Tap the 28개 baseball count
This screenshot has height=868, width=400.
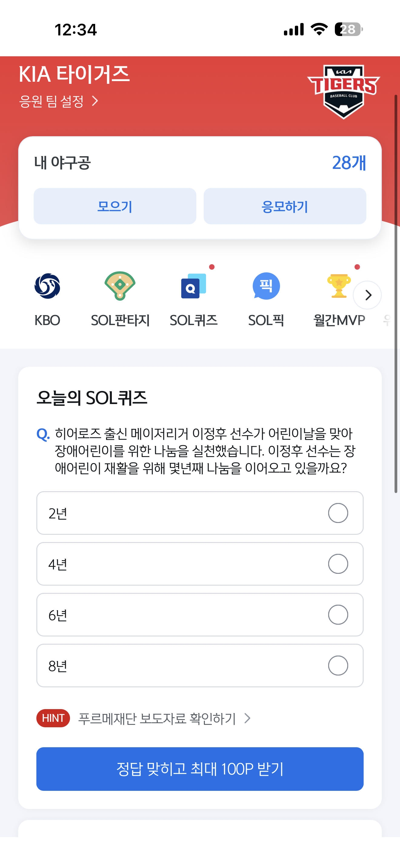[349, 163]
